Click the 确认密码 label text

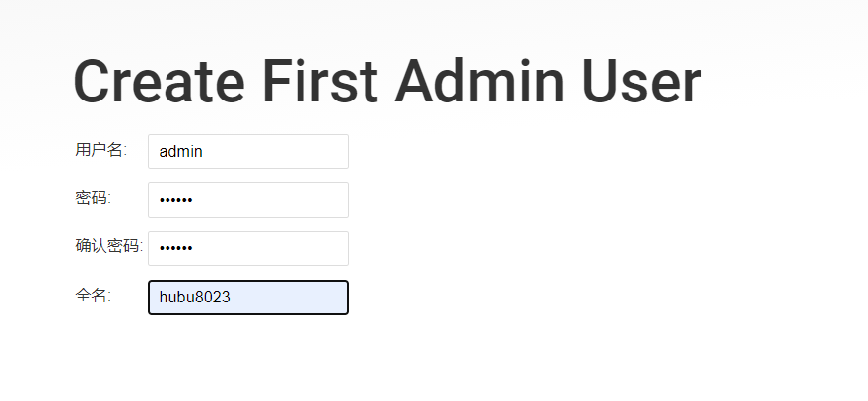(x=108, y=246)
